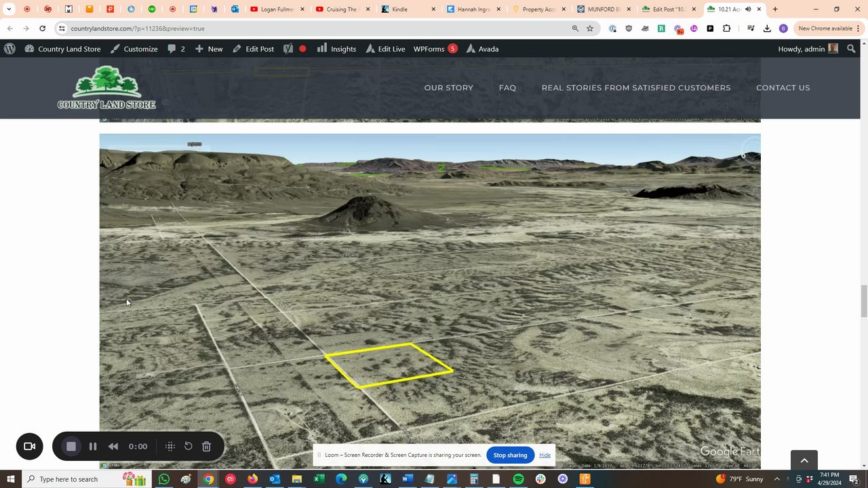Open the taskbar clock and calendar
This screenshot has height=488, width=868.
(830, 479)
